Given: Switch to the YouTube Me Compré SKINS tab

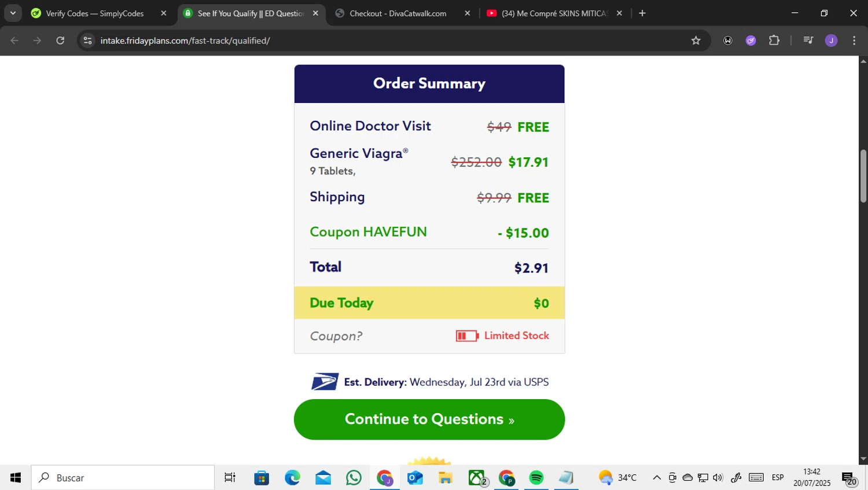Looking at the screenshot, I should pyautogui.click(x=548, y=13).
